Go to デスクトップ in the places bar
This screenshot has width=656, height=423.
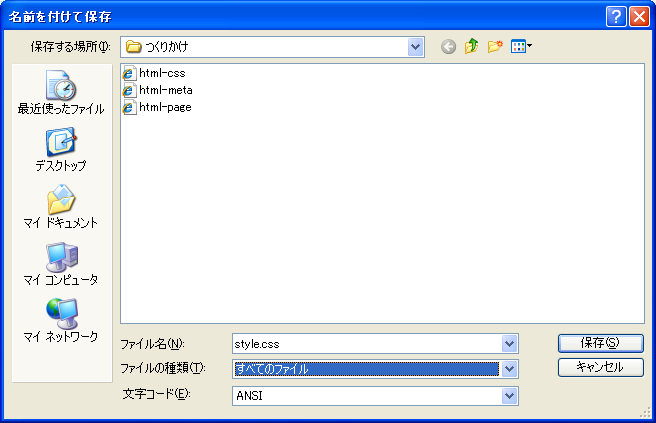click(61, 150)
